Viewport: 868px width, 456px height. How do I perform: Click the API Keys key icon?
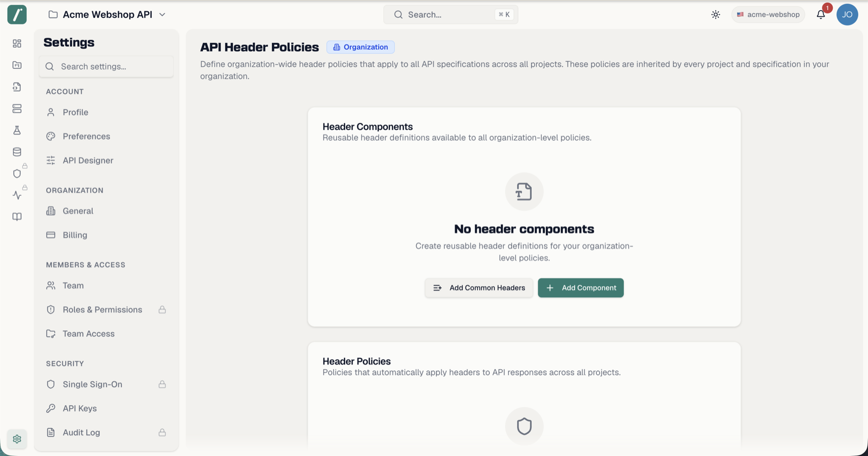[51, 408]
